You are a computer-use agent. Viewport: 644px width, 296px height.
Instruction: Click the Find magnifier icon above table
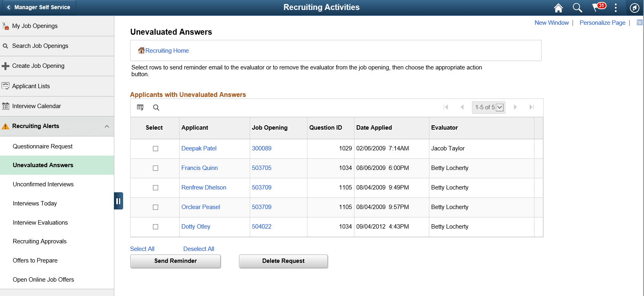(x=156, y=107)
